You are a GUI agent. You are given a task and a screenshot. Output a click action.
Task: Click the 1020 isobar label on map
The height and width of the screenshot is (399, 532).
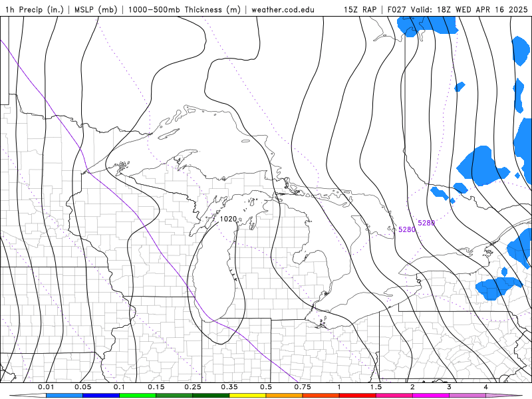click(x=228, y=219)
